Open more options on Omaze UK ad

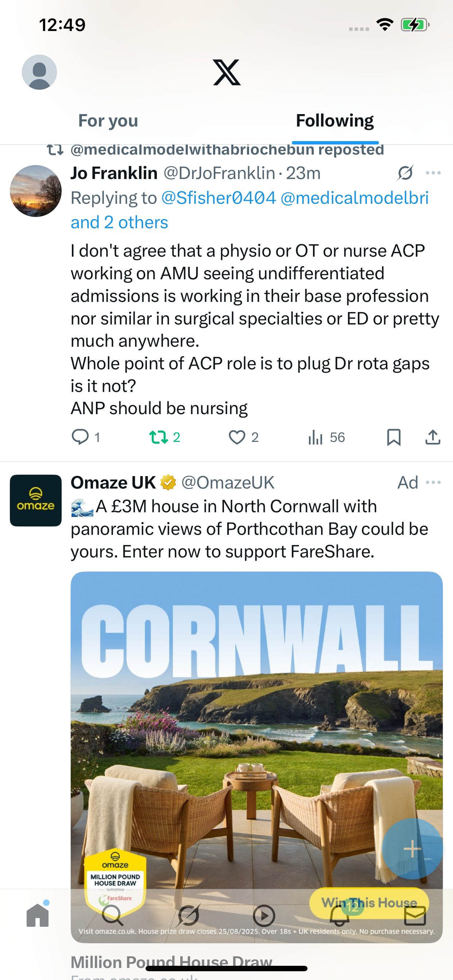pyautogui.click(x=433, y=482)
